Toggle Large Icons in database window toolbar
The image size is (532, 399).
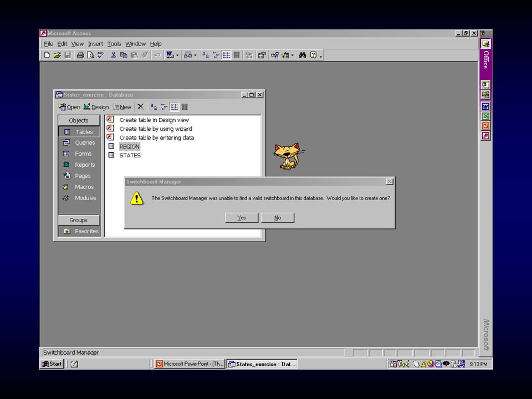tap(154, 107)
